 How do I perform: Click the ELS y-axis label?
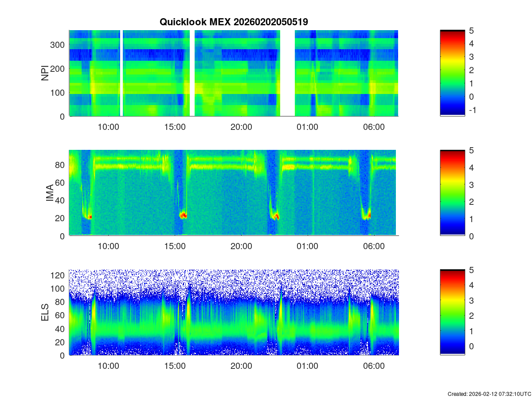(45, 313)
